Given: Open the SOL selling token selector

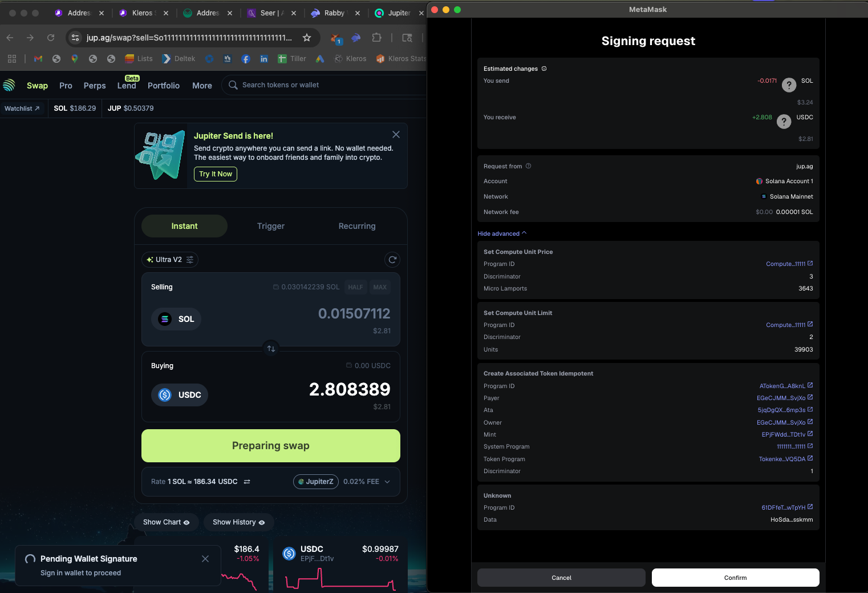Looking at the screenshot, I should click(176, 319).
